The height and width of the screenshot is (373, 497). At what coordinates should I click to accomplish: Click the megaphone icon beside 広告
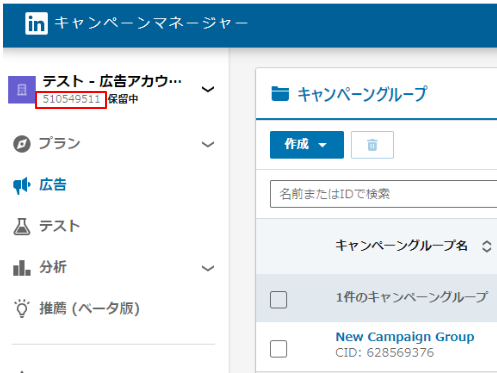tap(22, 185)
